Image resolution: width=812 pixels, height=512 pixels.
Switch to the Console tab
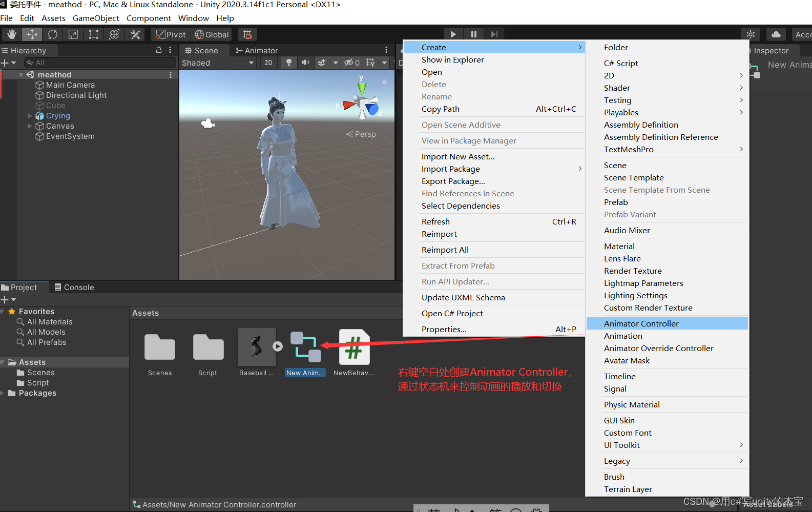click(74, 287)
